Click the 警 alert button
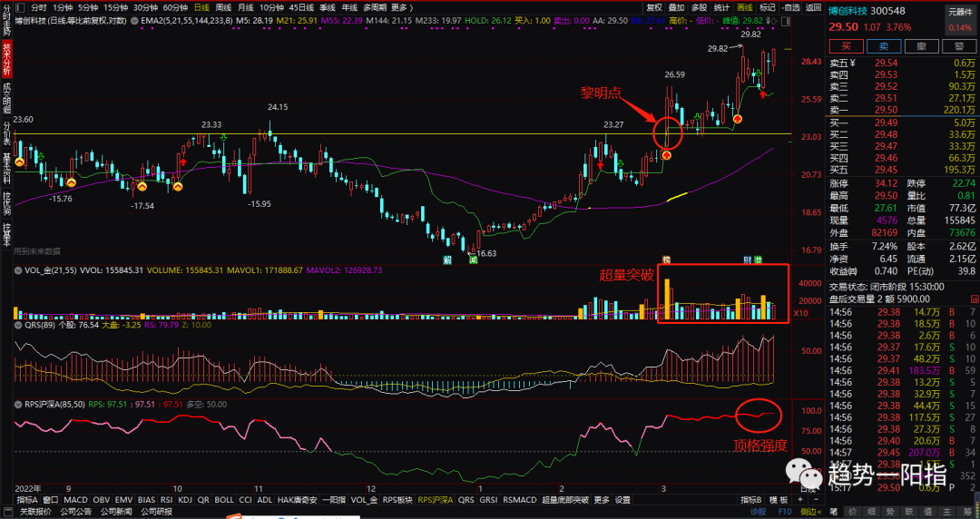This screenshot has height=519, width=980. pyautogui.click(x=959, y=46)
